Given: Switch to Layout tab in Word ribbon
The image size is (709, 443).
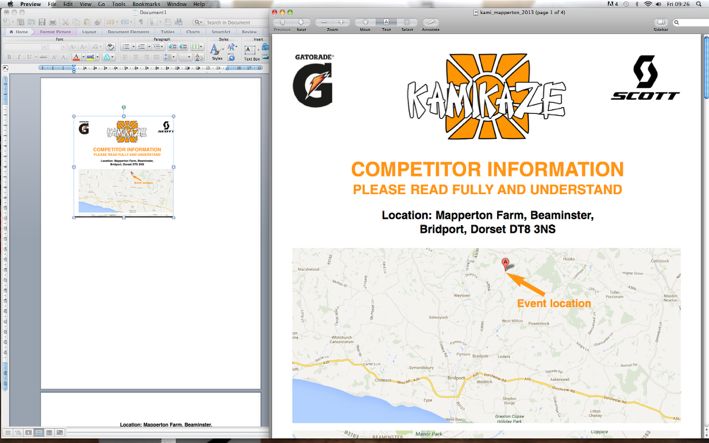Looking at the screenshot, I should [89, 32].
